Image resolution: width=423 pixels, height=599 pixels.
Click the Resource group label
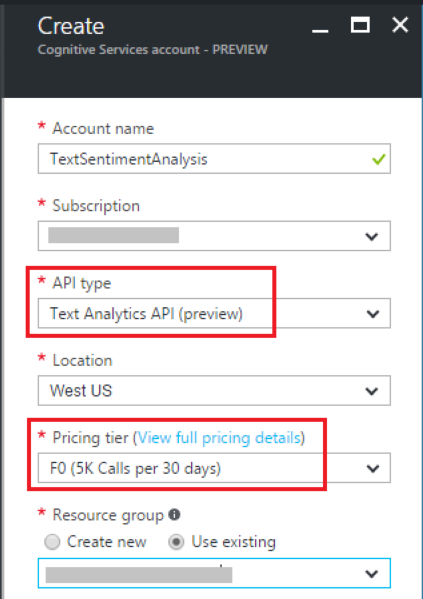point(108,515)
